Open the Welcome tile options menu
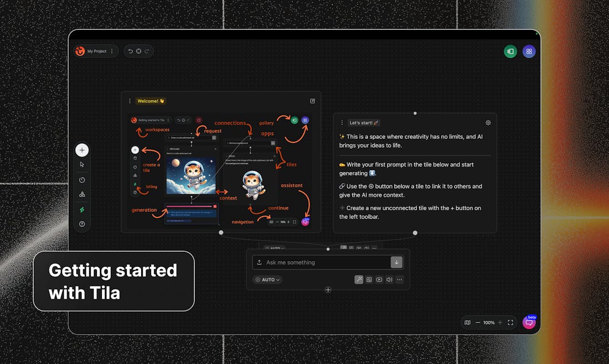This screenshot has width=609, height=364. pos(130,101)
